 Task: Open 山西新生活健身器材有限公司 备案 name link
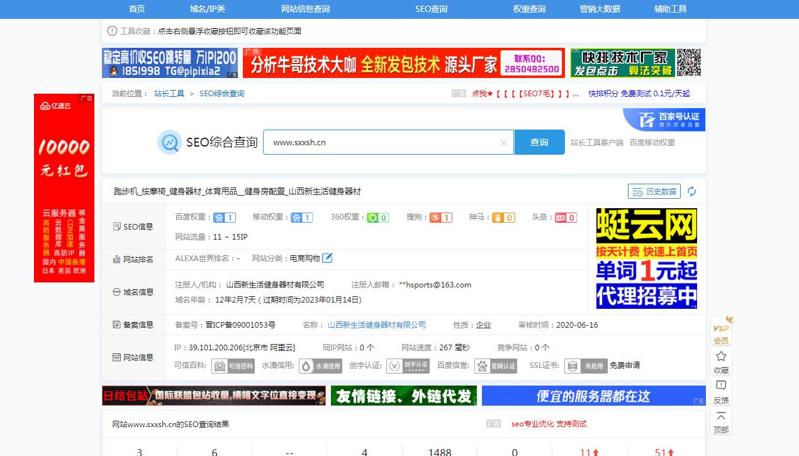(377, 325)
